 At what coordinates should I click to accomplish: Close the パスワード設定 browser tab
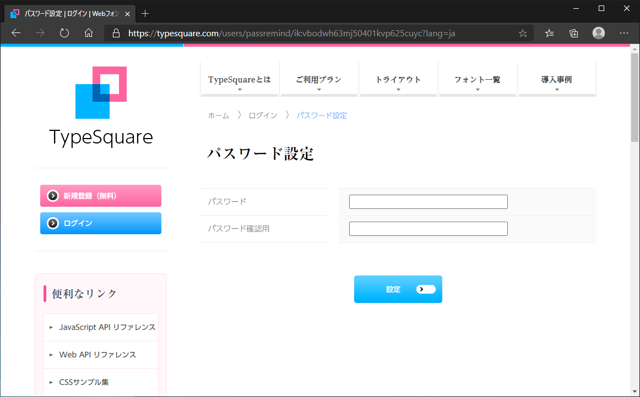pyautogui.click(x=127, y=14)
